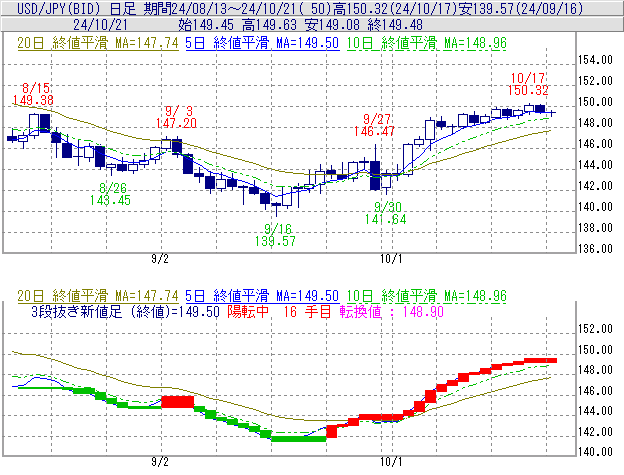Select the 9/3 high label 147.20
Image resolution: width=624 pixels, height=475 pixels.
click(x=176, y=122)
